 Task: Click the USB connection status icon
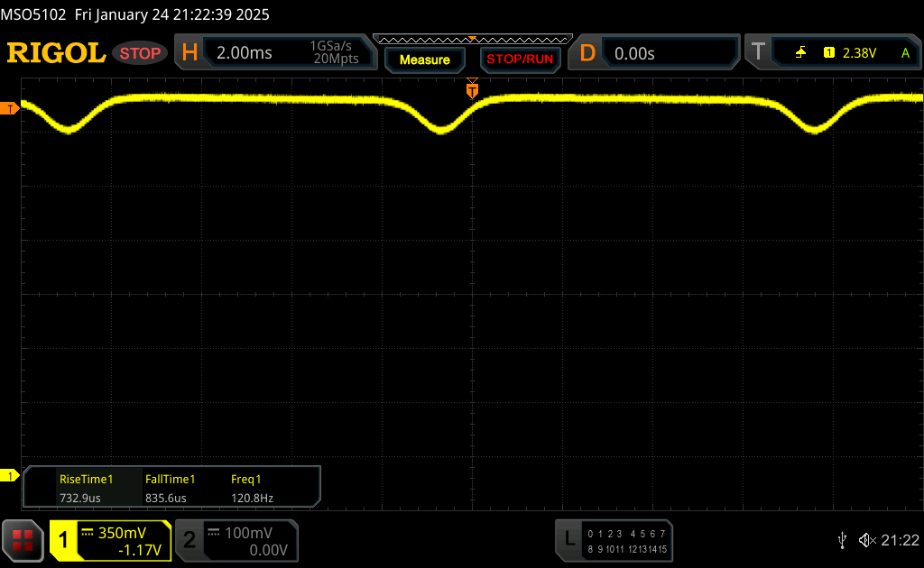842,540
